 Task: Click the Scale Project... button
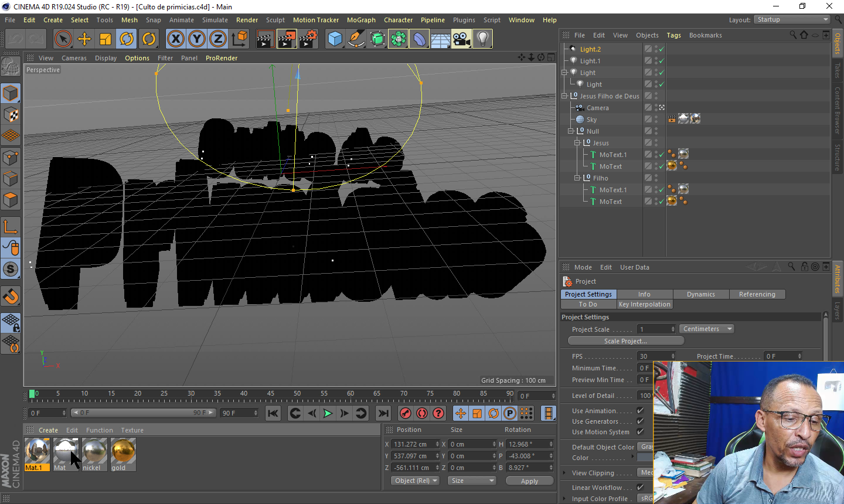click(625, 341)
